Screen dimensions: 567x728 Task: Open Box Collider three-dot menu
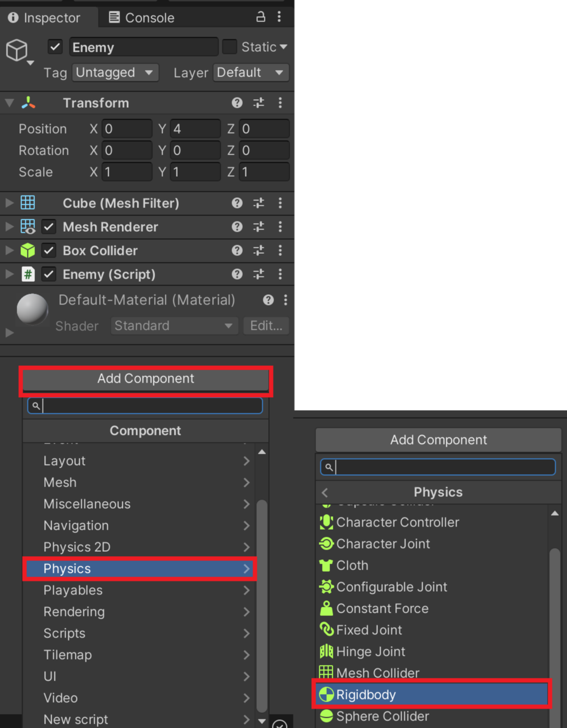coord(280,250)
